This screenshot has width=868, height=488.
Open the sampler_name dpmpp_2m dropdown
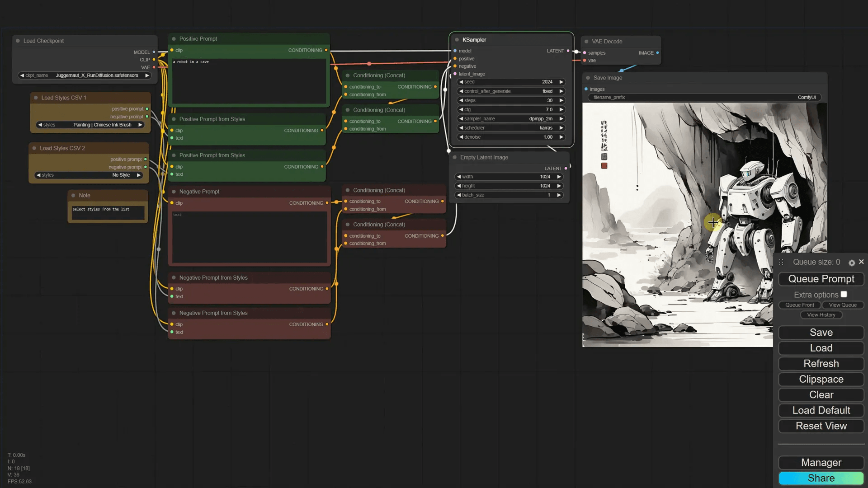(511, 119)
